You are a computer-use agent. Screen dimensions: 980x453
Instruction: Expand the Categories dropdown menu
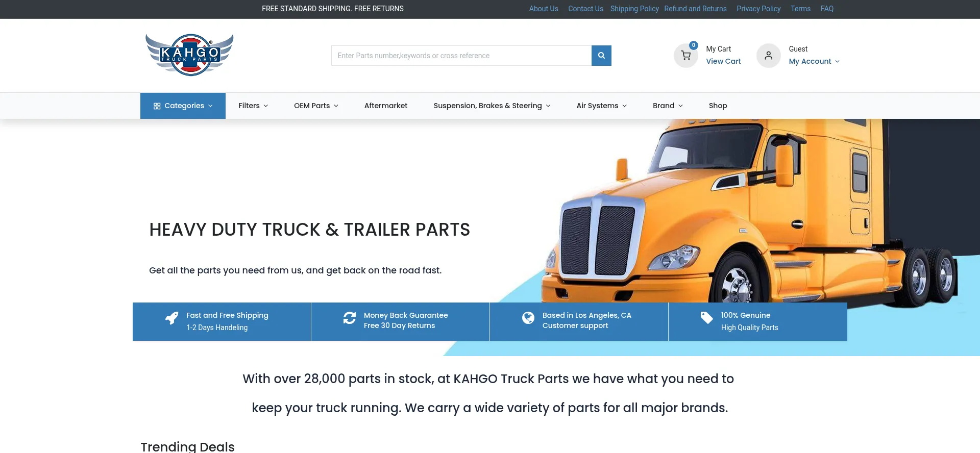click(x=183, y=106)
